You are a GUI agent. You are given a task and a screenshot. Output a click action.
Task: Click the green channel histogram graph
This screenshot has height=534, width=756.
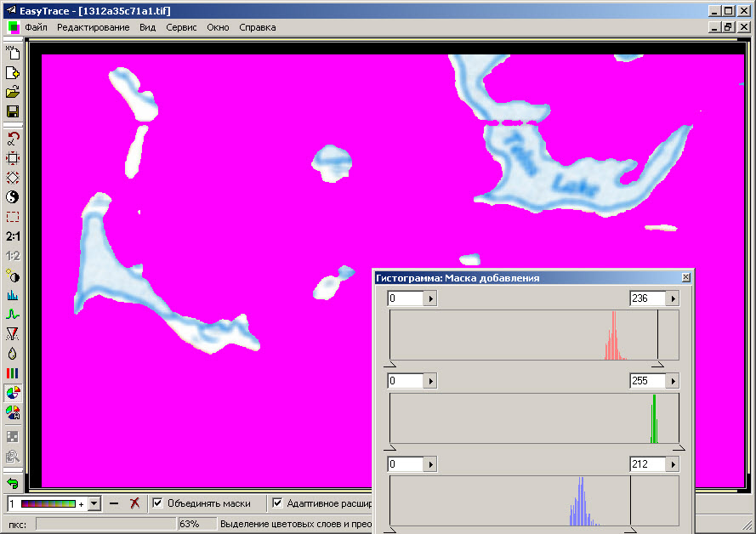[x=533, y=418]
